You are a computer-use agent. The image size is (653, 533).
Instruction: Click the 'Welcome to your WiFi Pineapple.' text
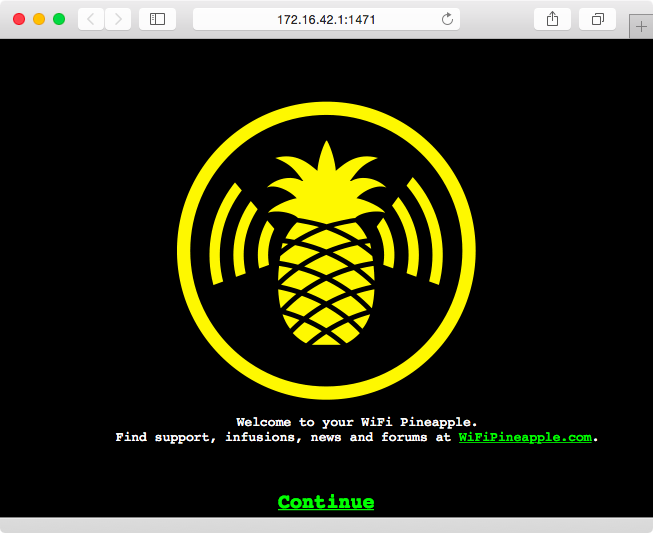pyautogui.click(x=356, y=422)
